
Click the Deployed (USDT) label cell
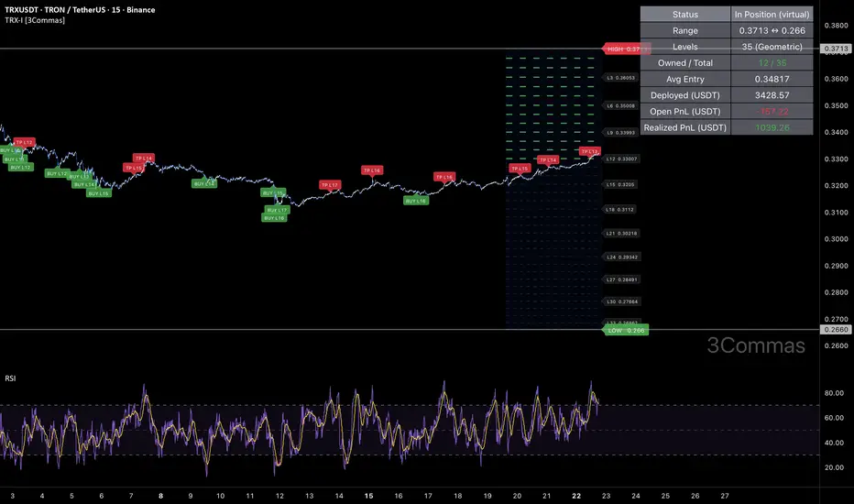click(x=685, y=95)
